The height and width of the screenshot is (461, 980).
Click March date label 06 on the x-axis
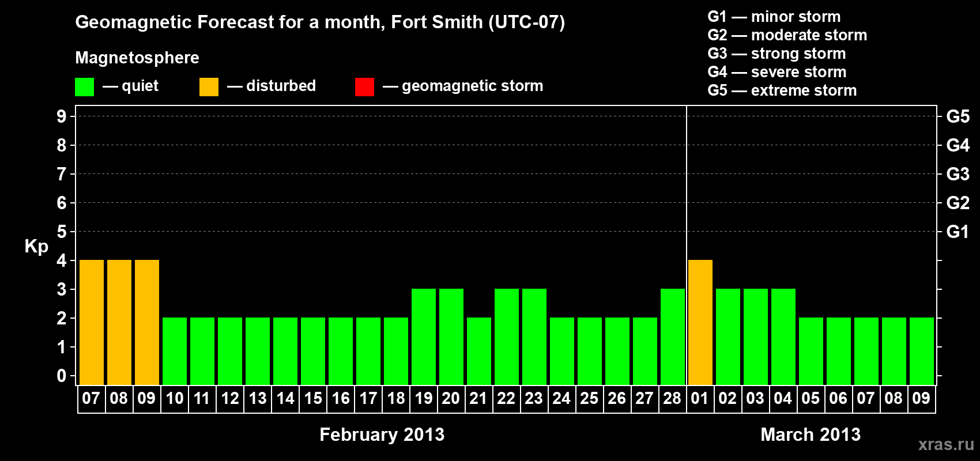(838, 399)
